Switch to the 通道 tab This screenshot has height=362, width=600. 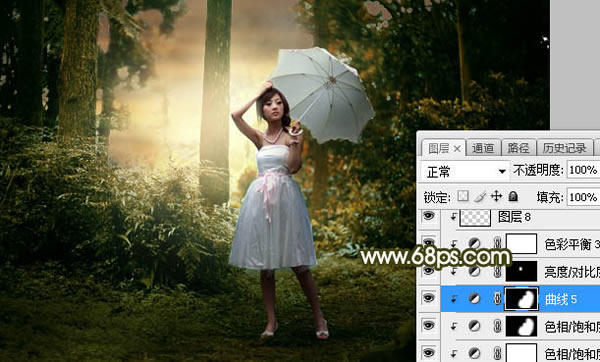(483, 148)
